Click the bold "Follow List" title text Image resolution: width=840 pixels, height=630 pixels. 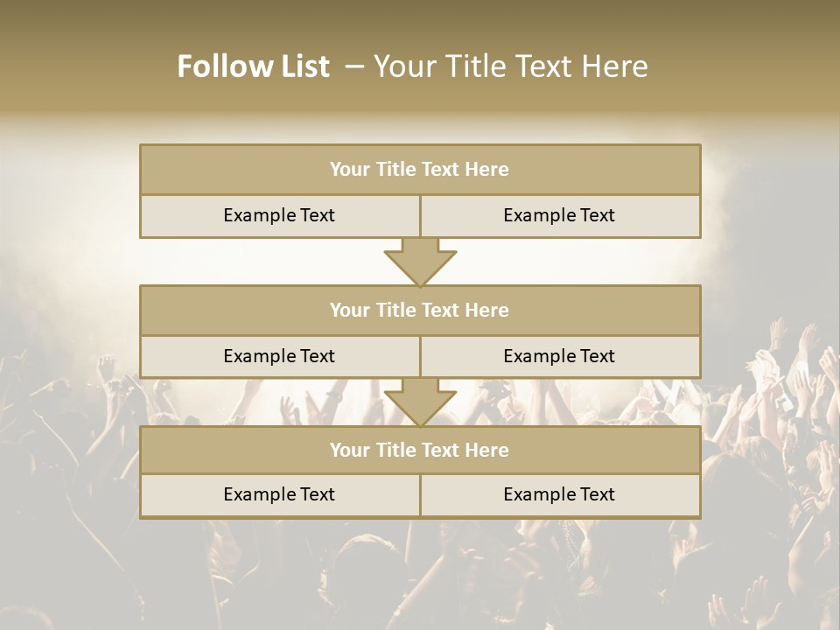(254, 66)
